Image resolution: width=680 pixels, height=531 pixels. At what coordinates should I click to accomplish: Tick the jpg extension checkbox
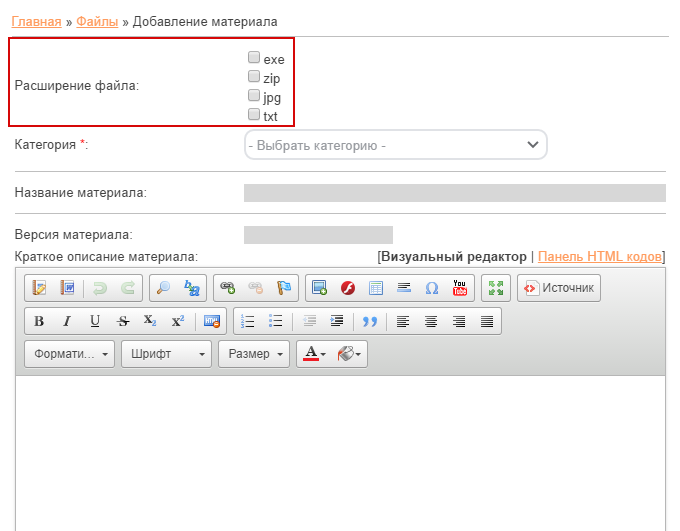click(x=254, y=96)
